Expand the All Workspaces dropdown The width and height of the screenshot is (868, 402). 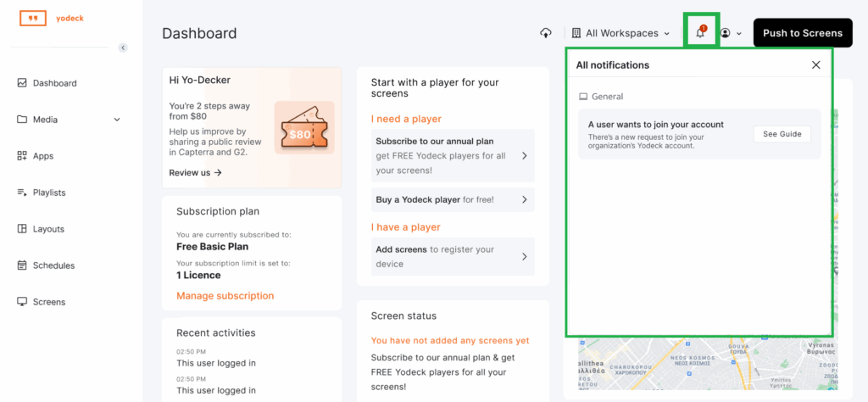[620, 33]
